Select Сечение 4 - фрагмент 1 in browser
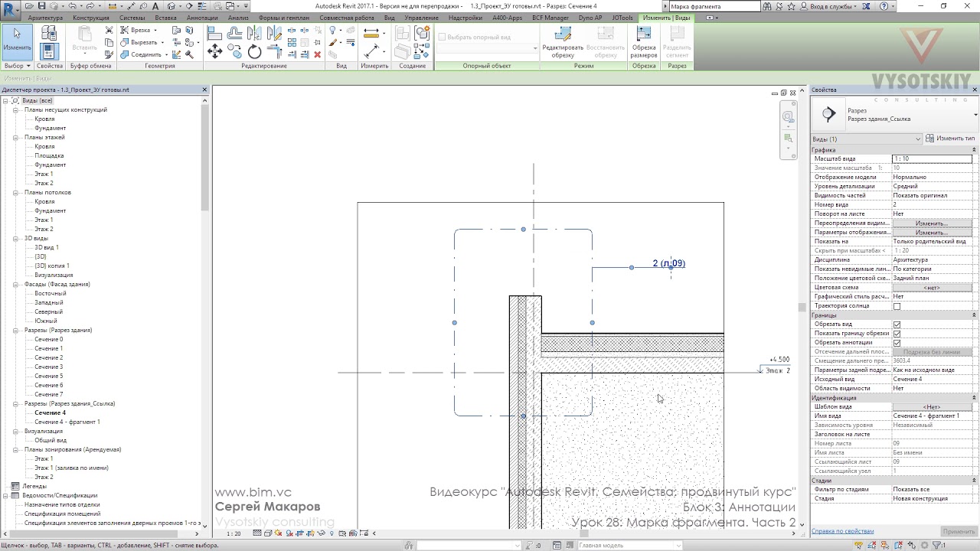This screenshot has height=551, width=980. coord(67,422)
